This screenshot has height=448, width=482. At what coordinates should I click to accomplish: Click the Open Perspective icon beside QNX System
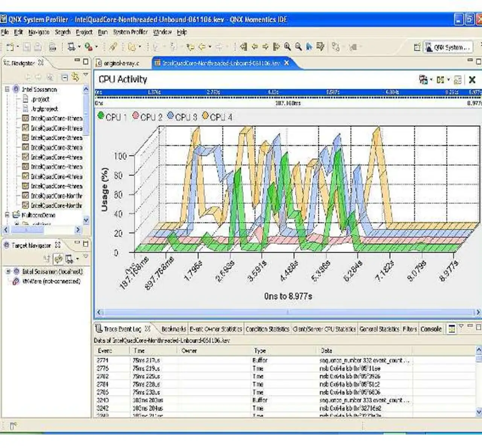[417, 47]
